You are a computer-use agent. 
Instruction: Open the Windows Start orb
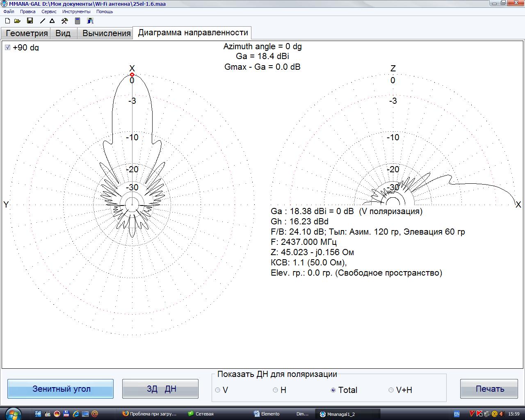click(13, 413)
